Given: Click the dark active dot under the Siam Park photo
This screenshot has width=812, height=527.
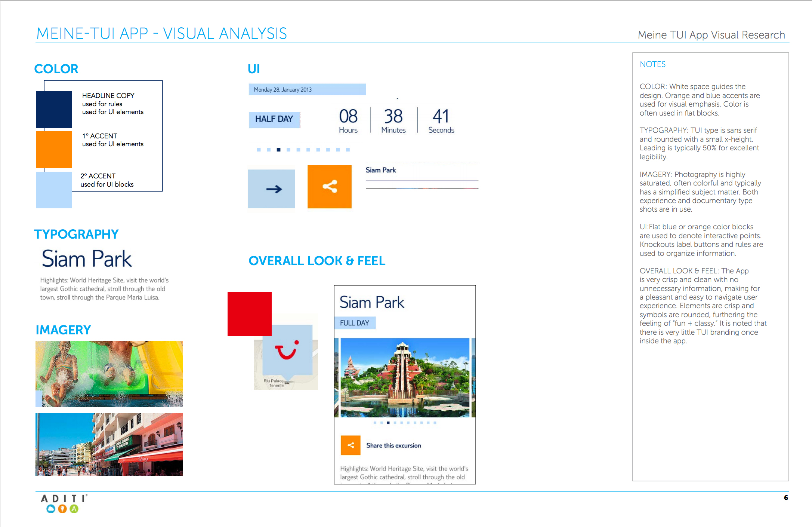Looking at the screenshot, I should 388,423.
